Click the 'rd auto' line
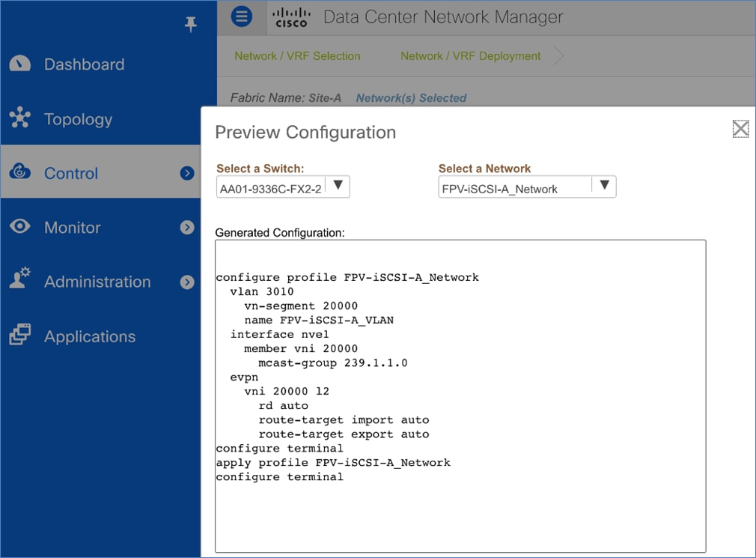The width and height of the screenshot is (756, 558). [x=283, y=406]
